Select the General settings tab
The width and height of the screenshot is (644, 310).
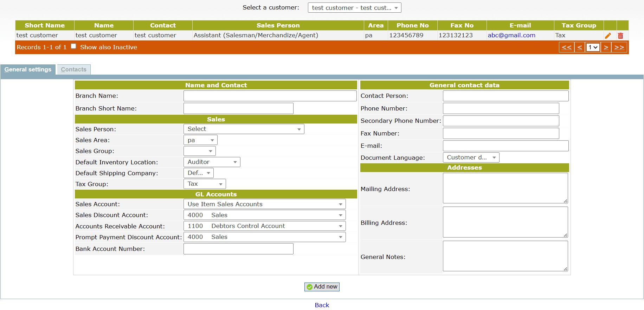click(28, 70)
